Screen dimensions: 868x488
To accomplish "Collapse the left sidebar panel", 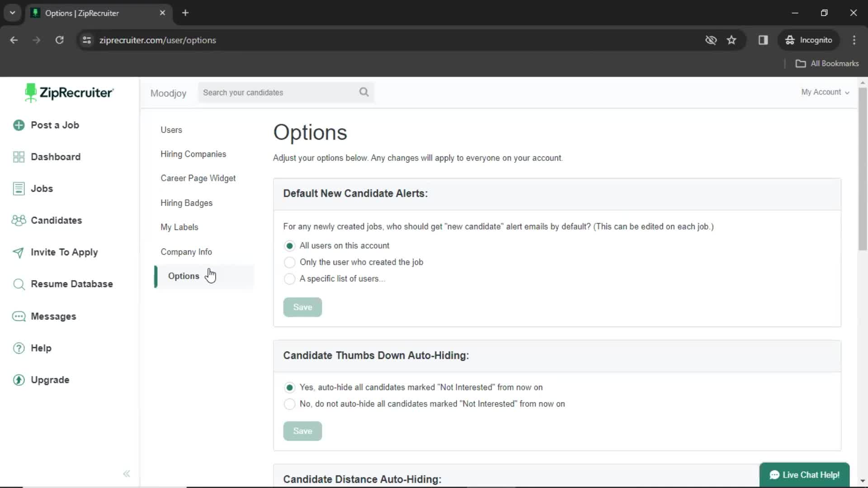I will pos(127,473).
